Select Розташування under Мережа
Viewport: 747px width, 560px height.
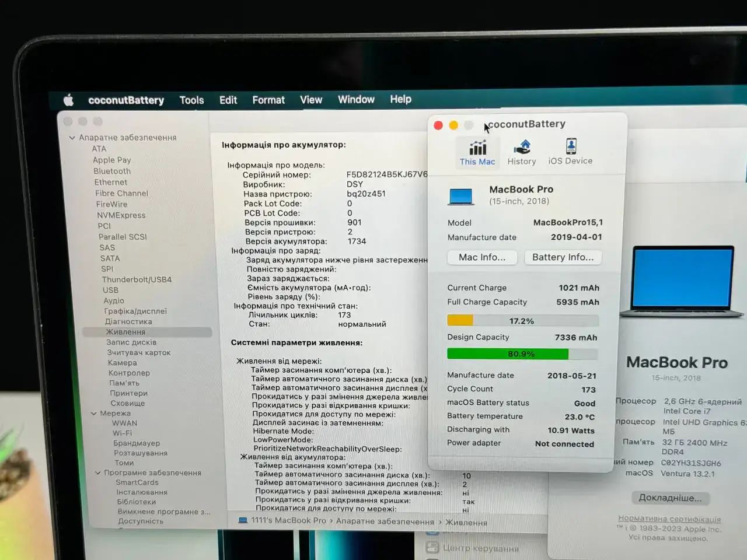click(x=141, y=453)
